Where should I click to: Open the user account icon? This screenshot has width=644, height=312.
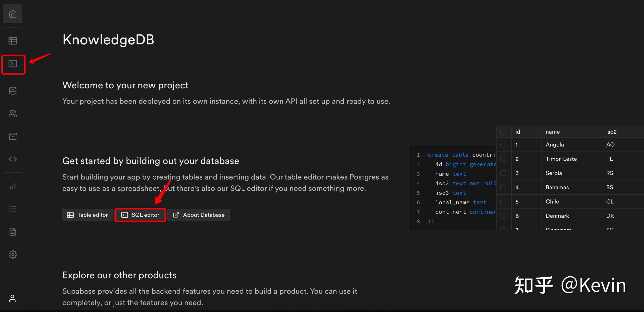[x=12, y=298]
